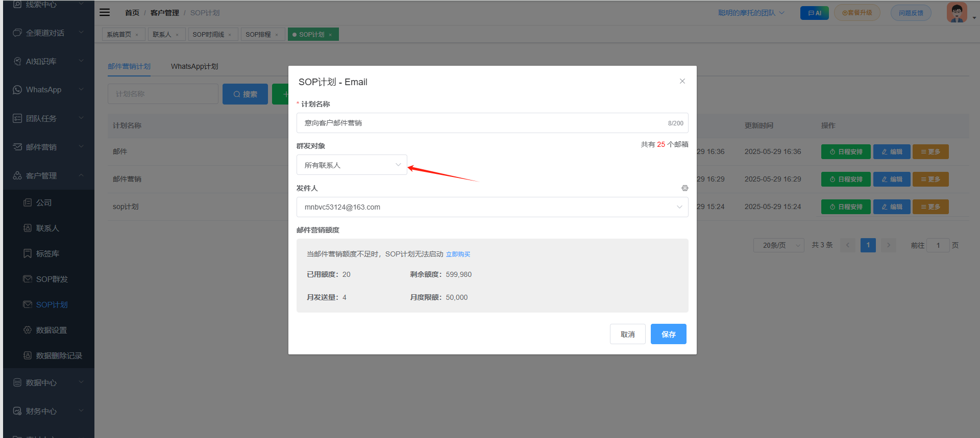Viewport: 980px width, 438px height.
Task: Focus the 计划名称 search box
Action: pos(163,94)
